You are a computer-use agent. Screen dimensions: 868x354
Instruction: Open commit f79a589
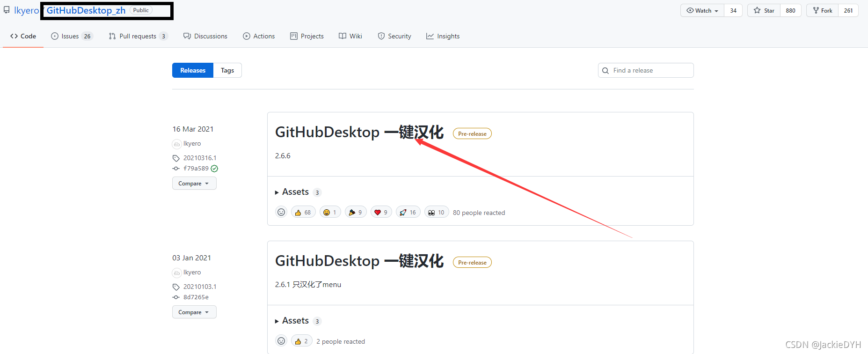pos(196,169)
